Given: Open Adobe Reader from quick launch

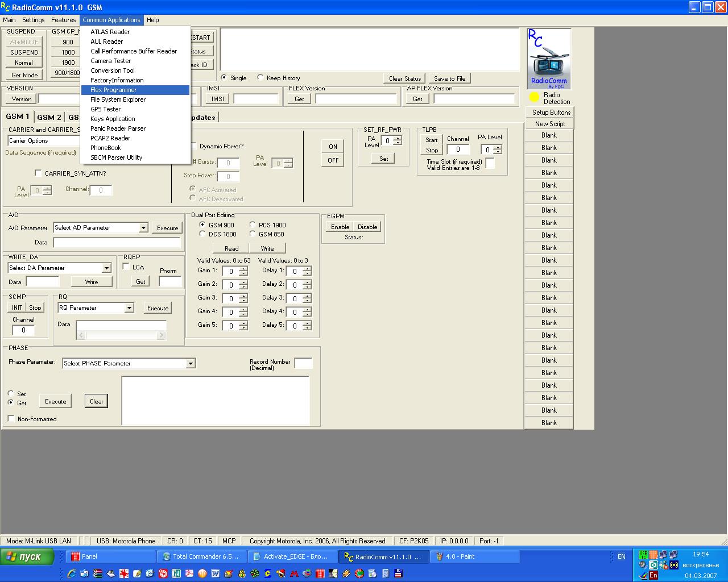Looking at the screenshot, I should click(189, 573).
